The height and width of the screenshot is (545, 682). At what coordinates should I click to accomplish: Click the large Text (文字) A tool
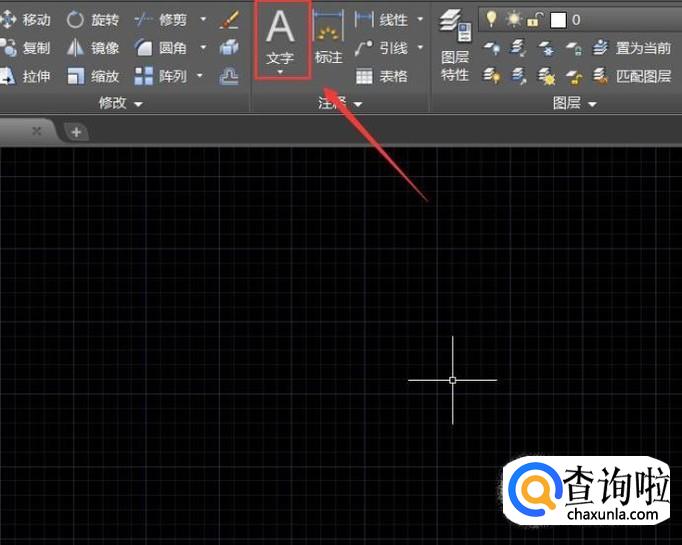click(281, 36)
